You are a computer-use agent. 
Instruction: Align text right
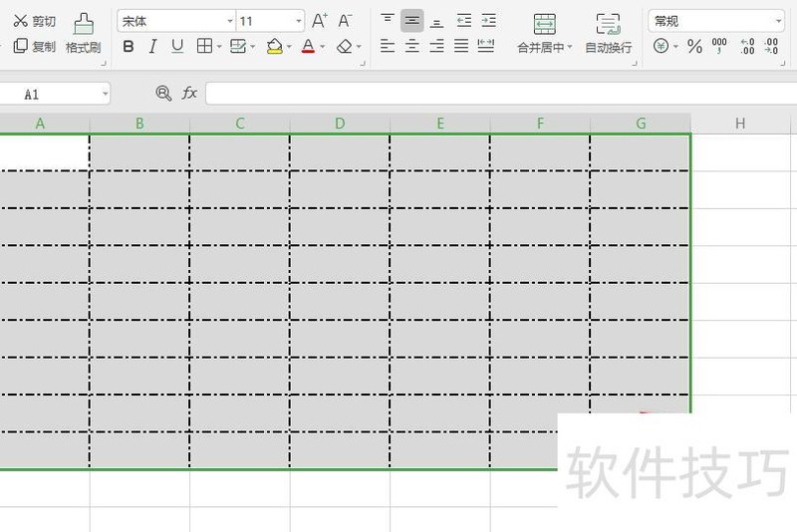coord(436,46)
